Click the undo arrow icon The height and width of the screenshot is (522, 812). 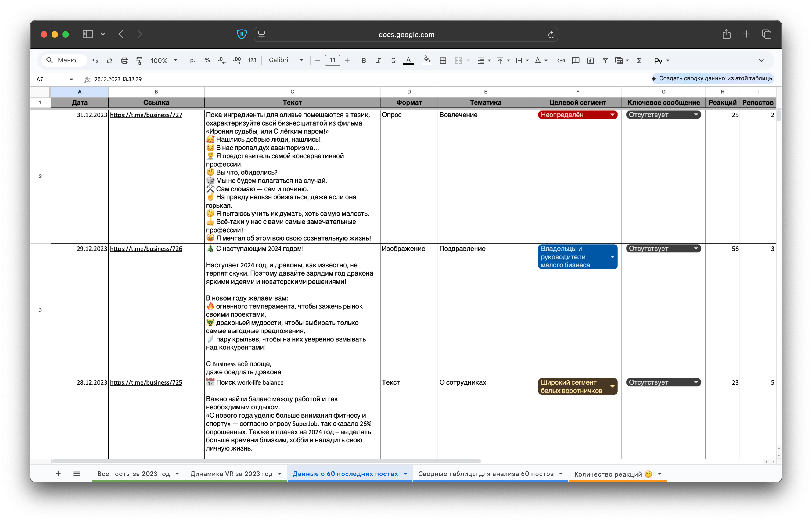95,61
